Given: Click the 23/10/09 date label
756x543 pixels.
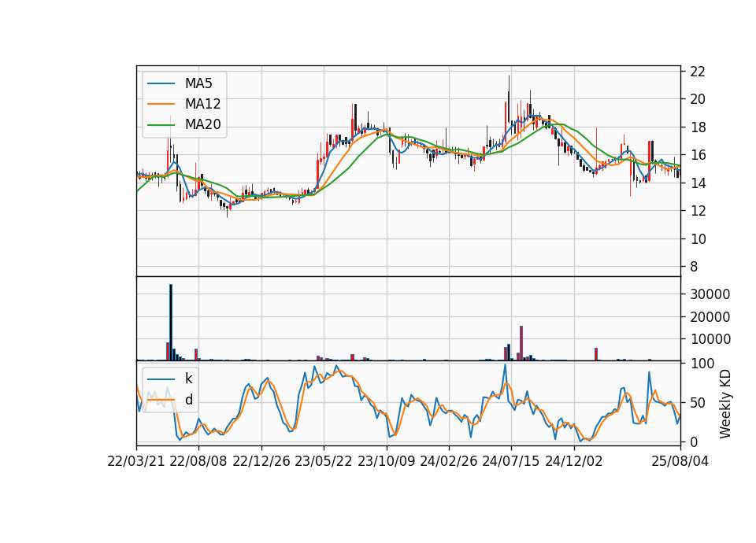Looking at the screenshot, I should [x=386, y=461].
